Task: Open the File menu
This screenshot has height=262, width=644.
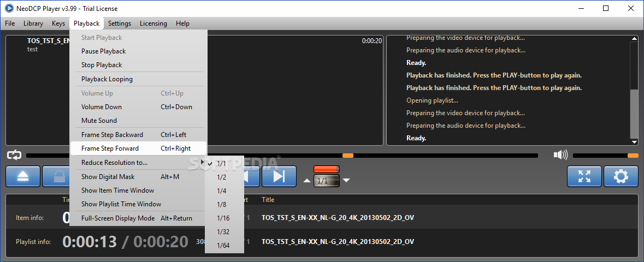Action: (10, 23)
